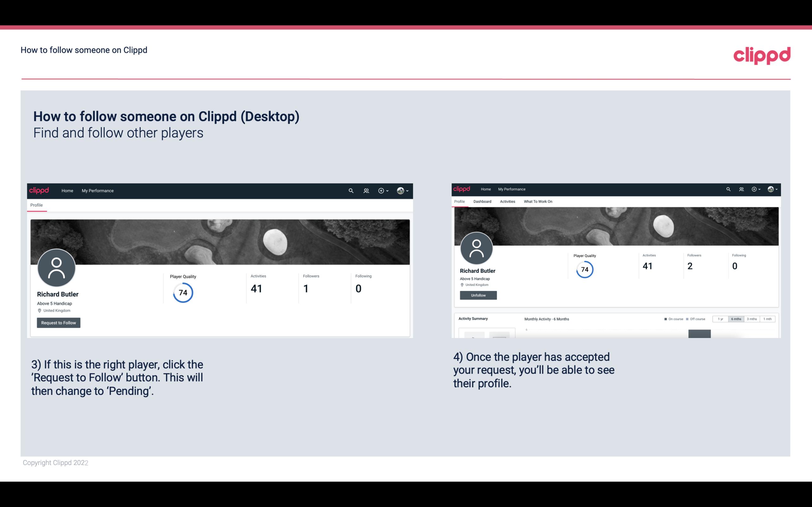812x507 pixels.
Task: Click the 'What To Work On' tab
Action: pyautogui.click(x=537, y=202)
